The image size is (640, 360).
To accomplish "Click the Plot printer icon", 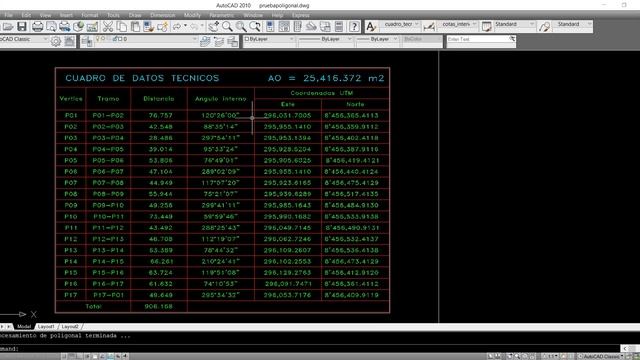I will pos(38,27).
